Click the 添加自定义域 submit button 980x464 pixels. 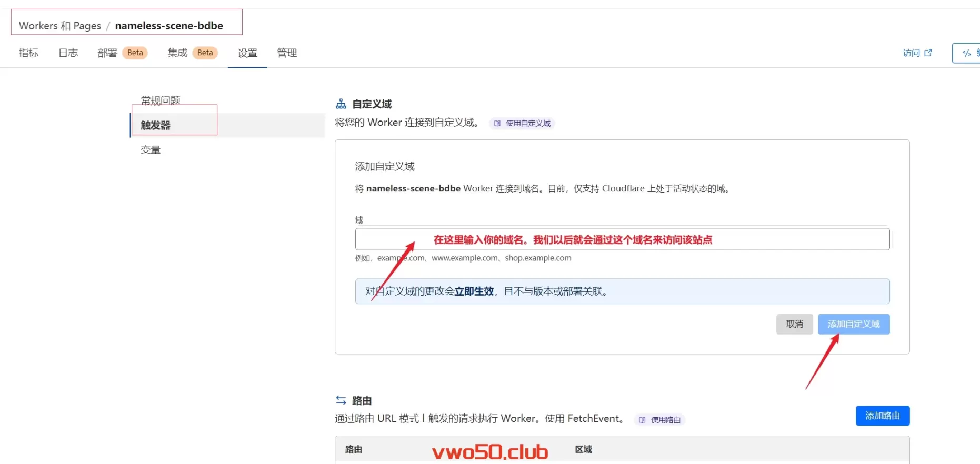(x=853, y=324)
